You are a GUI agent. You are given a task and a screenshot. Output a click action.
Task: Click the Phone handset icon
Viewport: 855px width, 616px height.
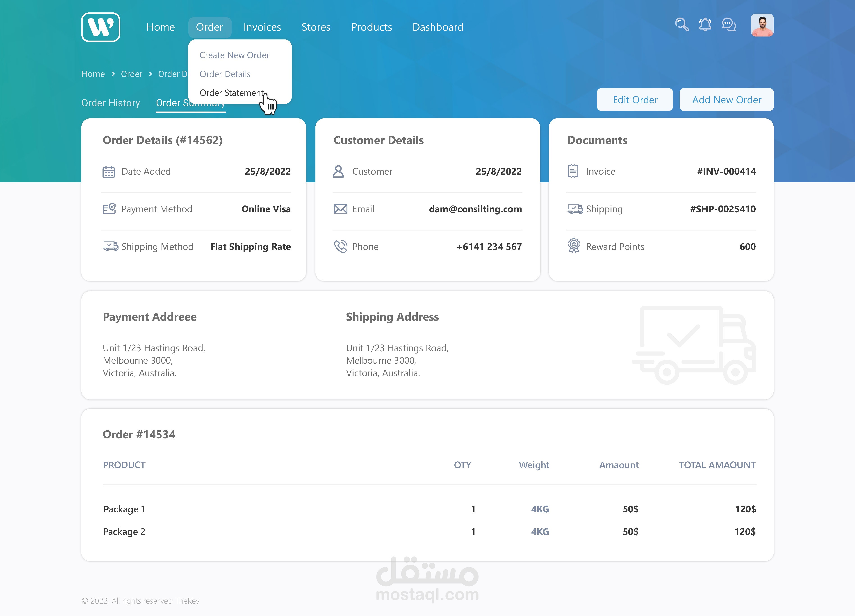click(340, 246)
